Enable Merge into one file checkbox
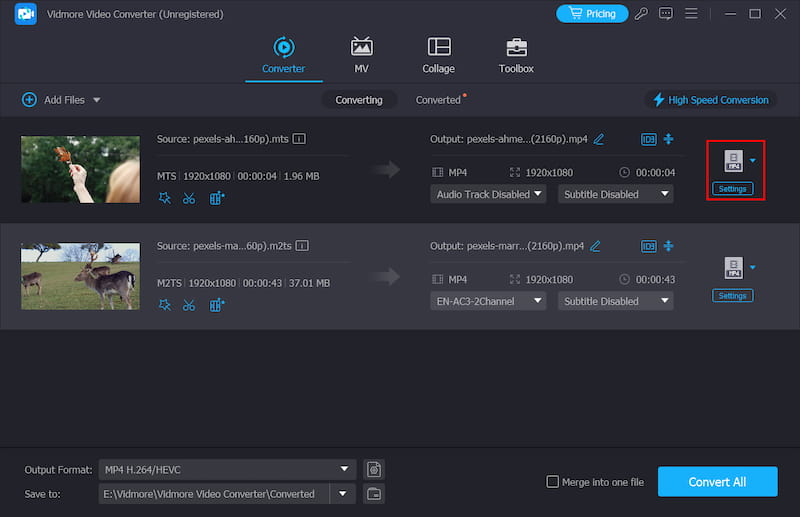This screenshot has width=800, height=517. [552, 482]
